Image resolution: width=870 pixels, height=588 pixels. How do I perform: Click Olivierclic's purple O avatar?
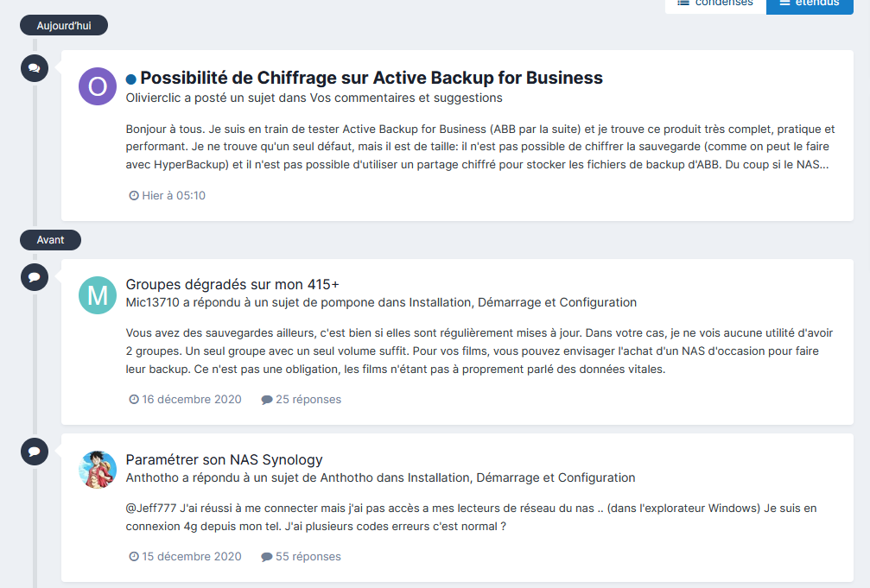click(98, 86)
